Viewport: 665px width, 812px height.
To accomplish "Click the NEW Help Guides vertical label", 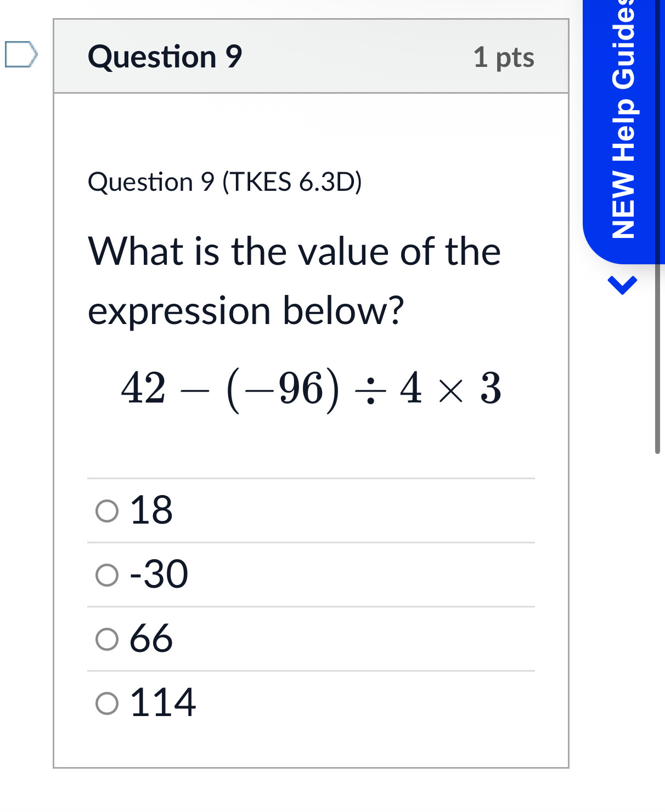I will [x=624, y=126].
